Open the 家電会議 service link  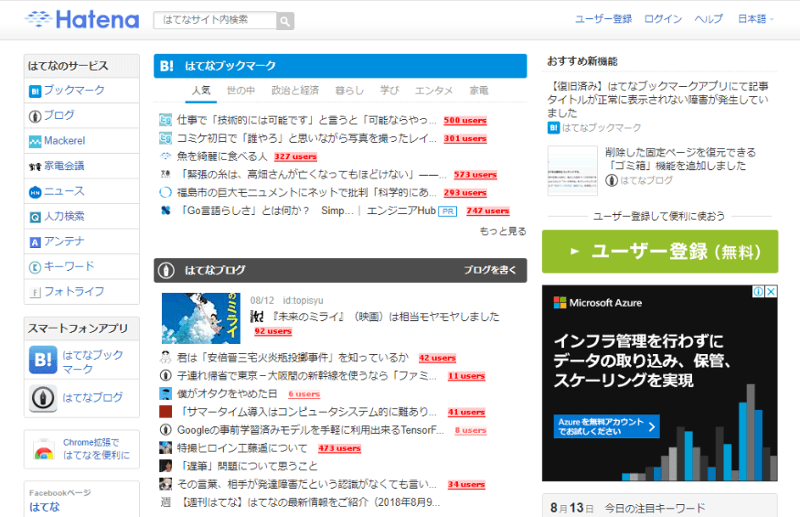coord(64,165)
